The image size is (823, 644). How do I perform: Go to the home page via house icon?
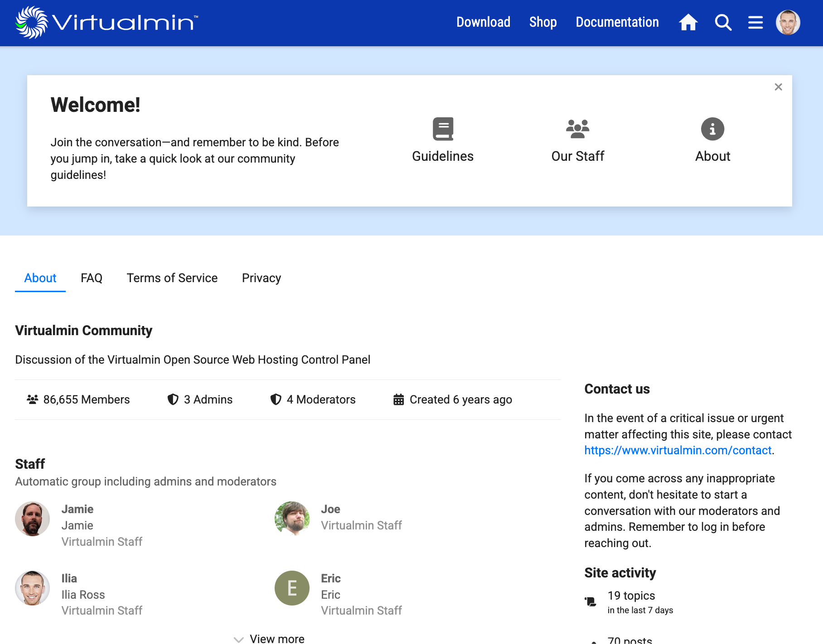point(688,22)
